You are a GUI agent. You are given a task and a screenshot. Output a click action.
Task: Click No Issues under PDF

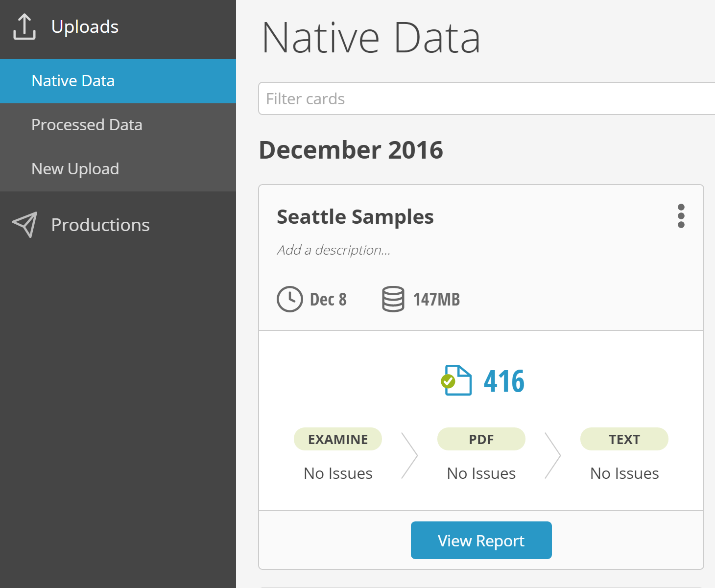[x=481, y=473]
